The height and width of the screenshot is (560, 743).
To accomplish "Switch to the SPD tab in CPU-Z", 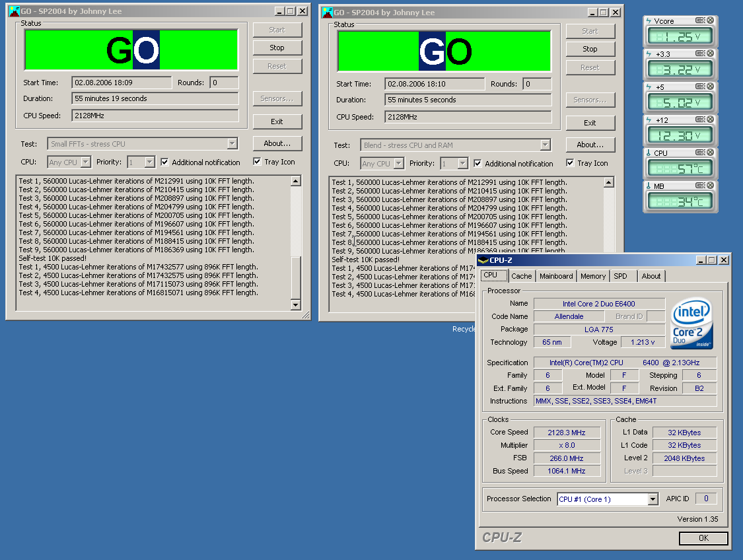I will [x=621, y=276].
